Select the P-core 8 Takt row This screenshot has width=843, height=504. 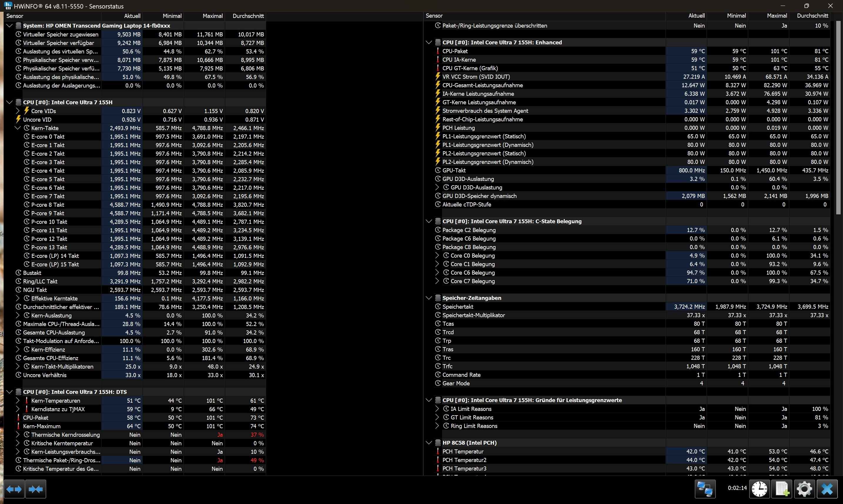135,204
